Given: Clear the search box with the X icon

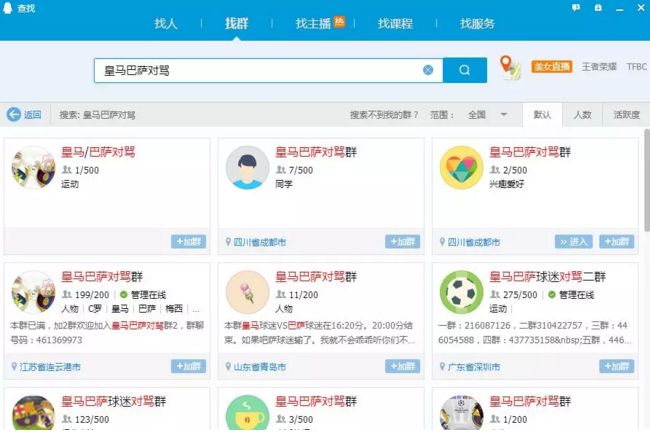Looking at the screenshot, I should 428,70.
